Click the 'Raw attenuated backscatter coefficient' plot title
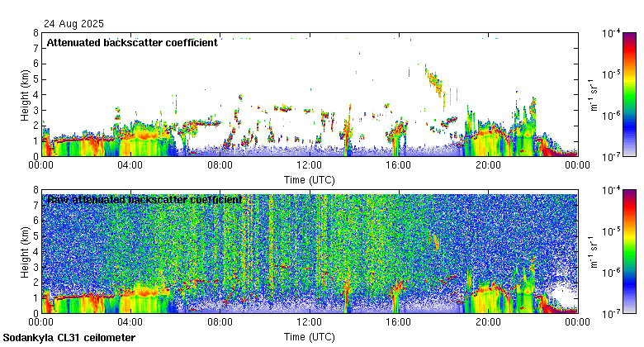 (144, 200)
